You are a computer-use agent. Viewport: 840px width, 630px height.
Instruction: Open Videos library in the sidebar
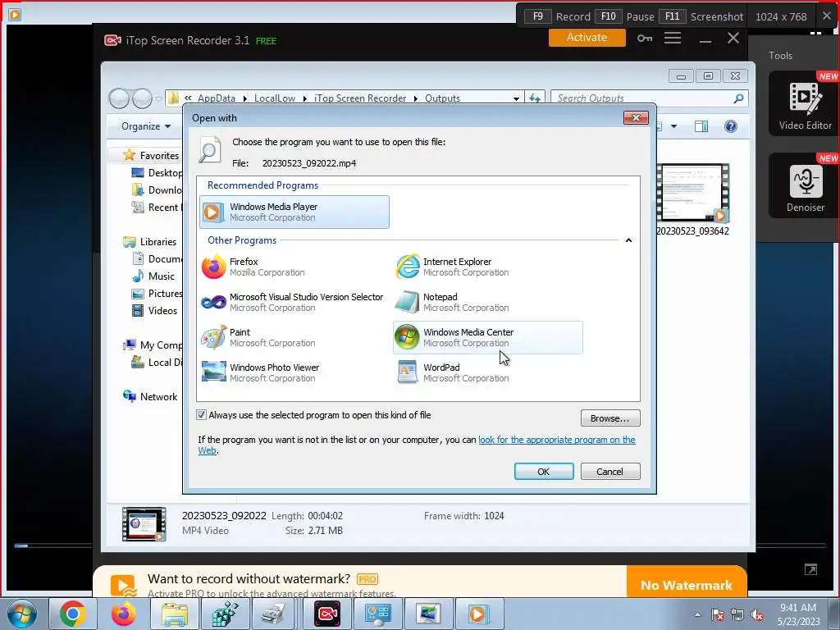click(162, 311)
